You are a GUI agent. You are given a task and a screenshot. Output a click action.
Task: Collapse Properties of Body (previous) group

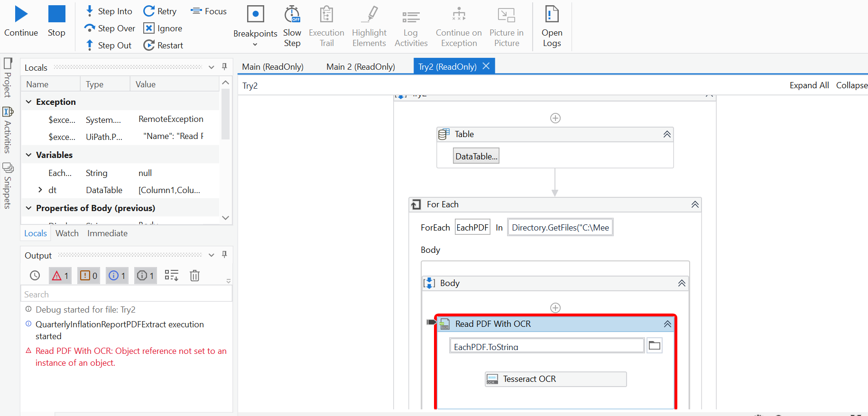pos(28,208)
